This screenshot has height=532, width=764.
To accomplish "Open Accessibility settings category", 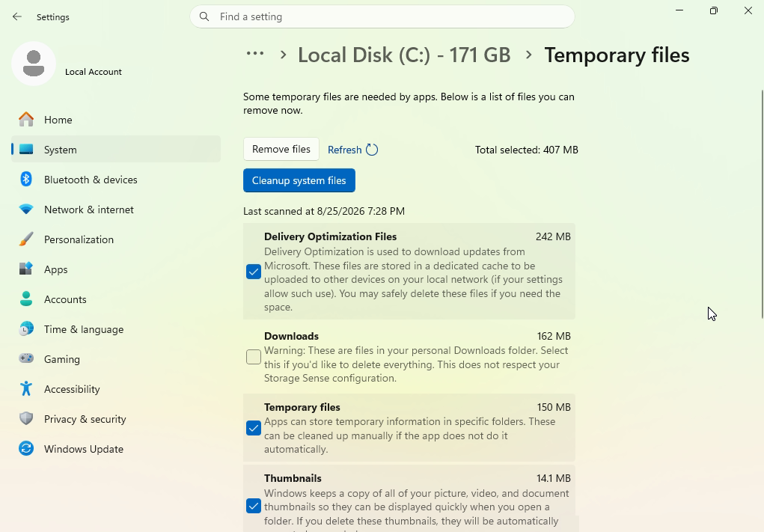I will [x=116, y=389].
